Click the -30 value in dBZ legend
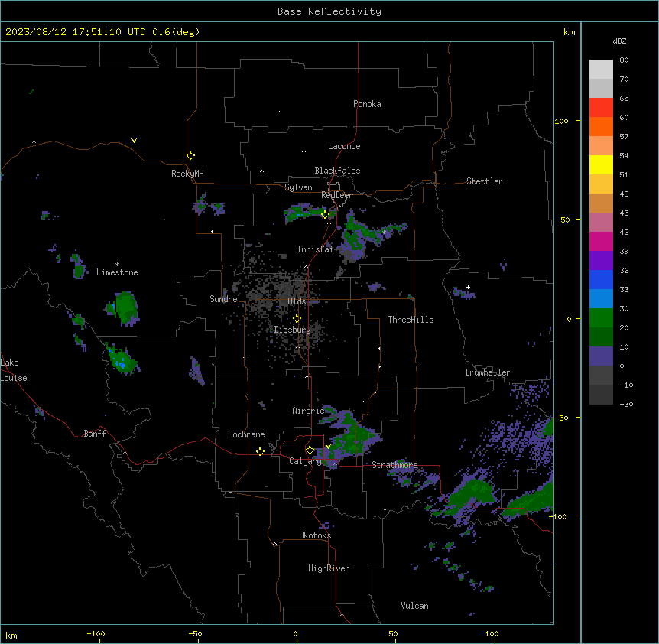This screenshot has width=659, height=644. click(626, 405)
